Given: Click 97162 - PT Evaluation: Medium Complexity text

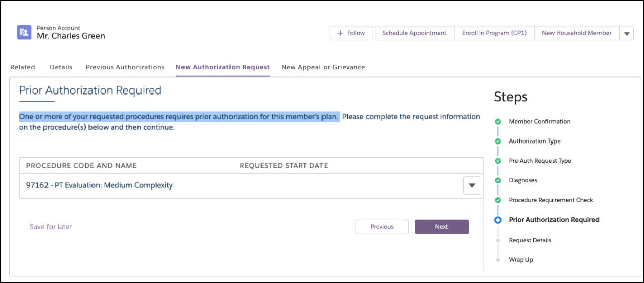Looking at the screenshot, I should coord(100,185).
